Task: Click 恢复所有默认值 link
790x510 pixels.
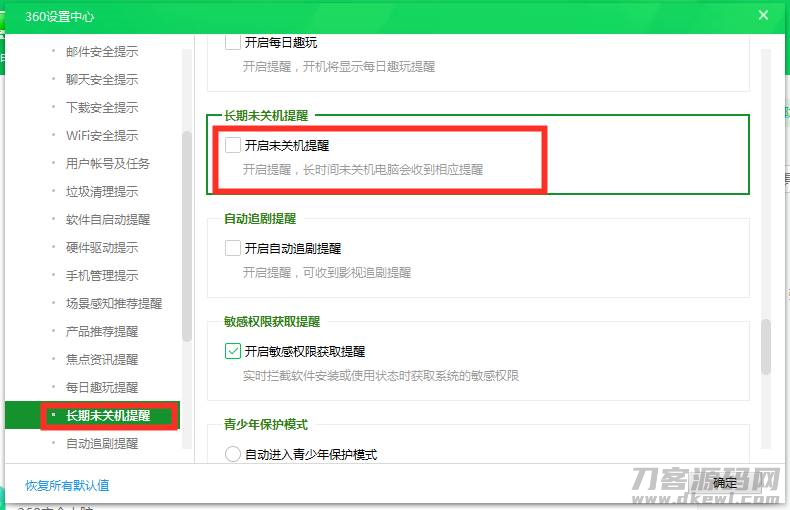Action: coord(67,485)
